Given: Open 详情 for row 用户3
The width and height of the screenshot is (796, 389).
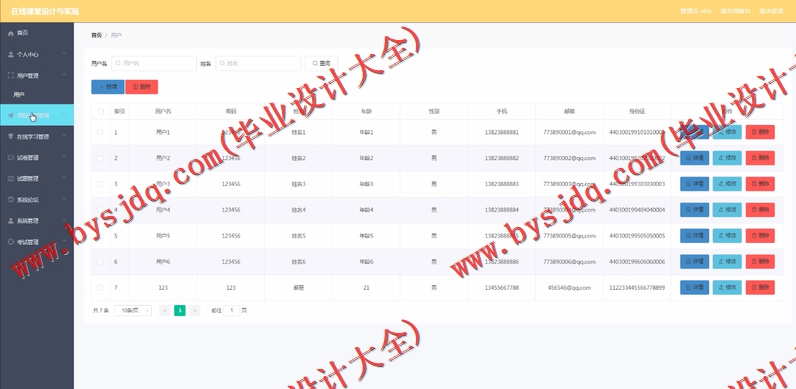Looking at the screenshot, I should (x=694, y=184).
